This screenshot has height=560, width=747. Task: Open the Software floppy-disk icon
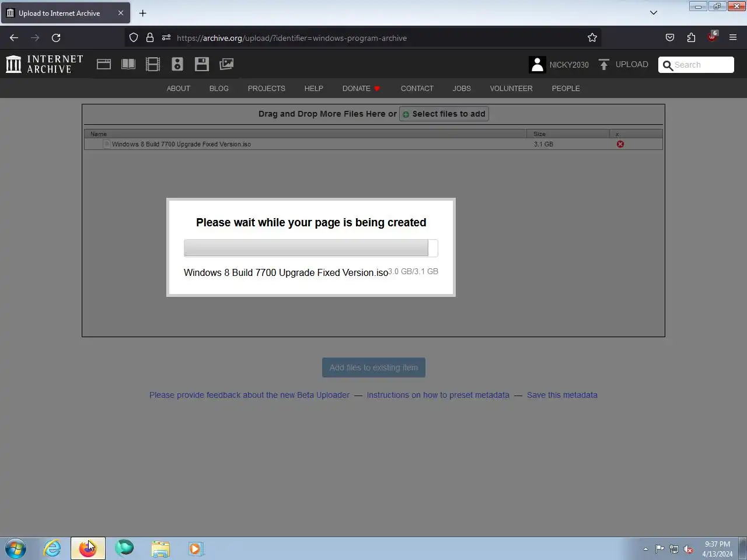(x=202, y=64)
